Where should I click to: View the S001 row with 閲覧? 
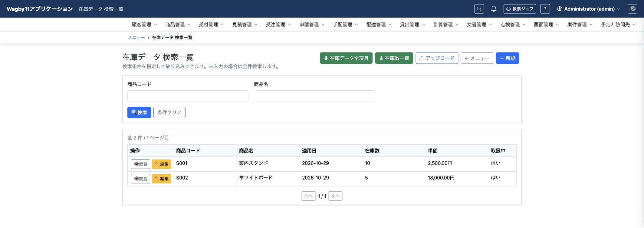[140, 164]
